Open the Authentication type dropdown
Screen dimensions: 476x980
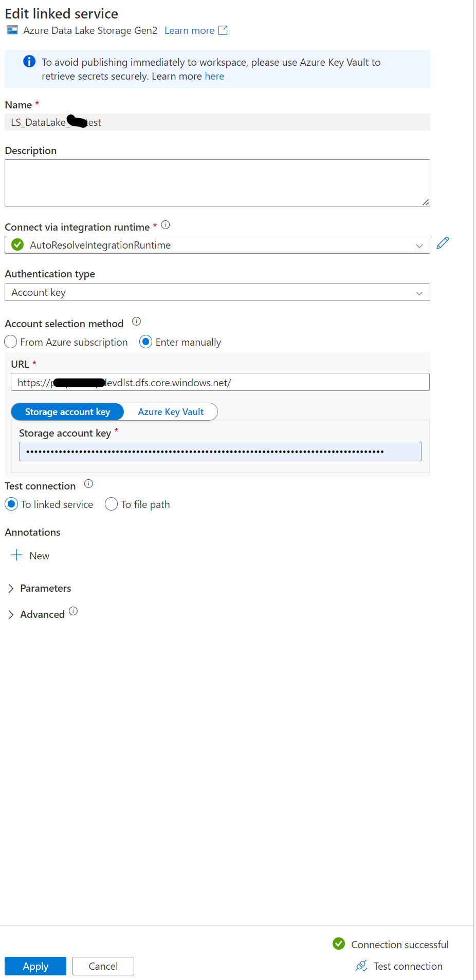[217, 292]
